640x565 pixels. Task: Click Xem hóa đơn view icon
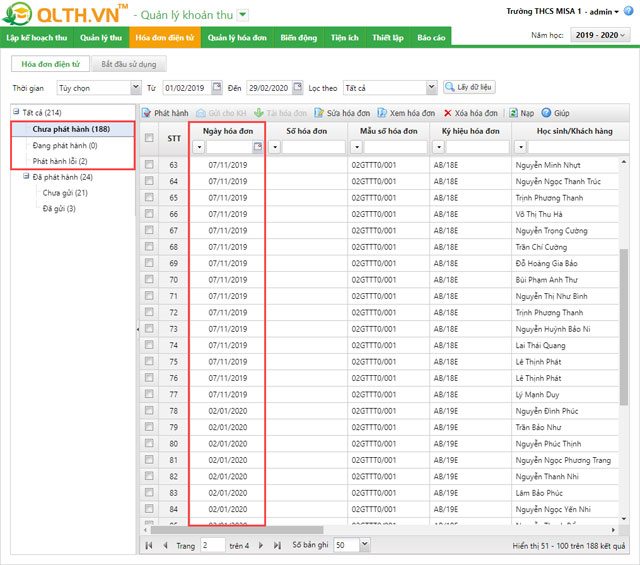pos(382,114)
